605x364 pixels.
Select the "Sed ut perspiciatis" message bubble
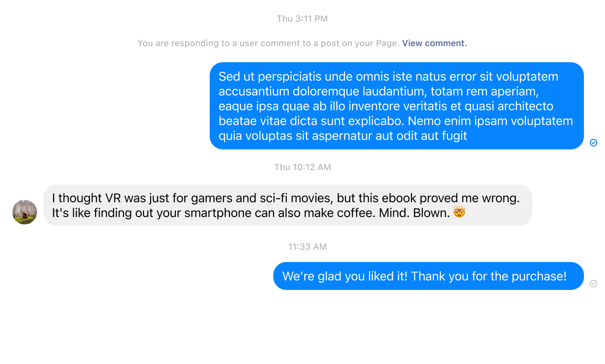(x=397, y=106)
